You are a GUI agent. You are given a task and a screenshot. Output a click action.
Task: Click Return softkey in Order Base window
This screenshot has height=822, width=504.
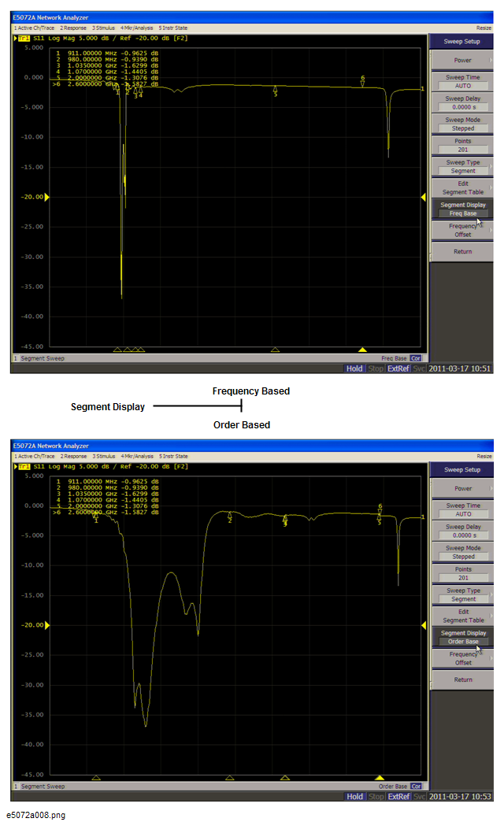click(x=462, y=680)
